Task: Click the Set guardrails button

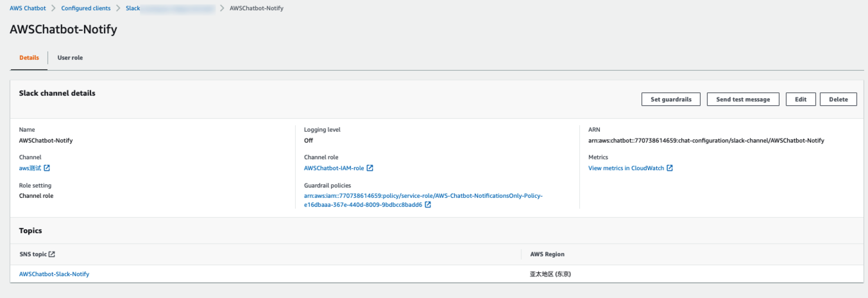Action: pos(670,99)
